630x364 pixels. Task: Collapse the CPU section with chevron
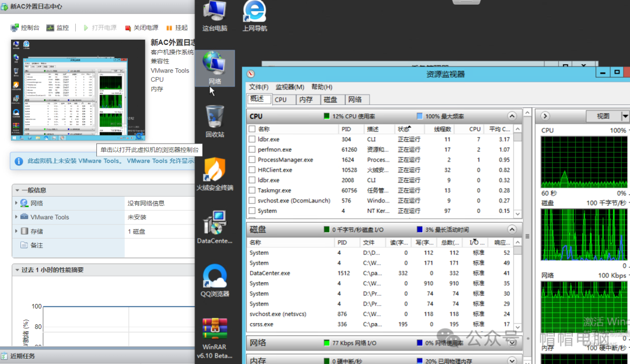pyautogui.click(x=512, y=116)
